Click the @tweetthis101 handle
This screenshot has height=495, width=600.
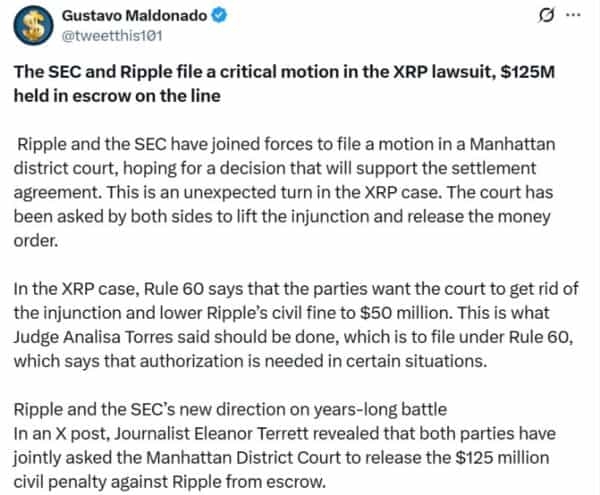click(108, 36)
